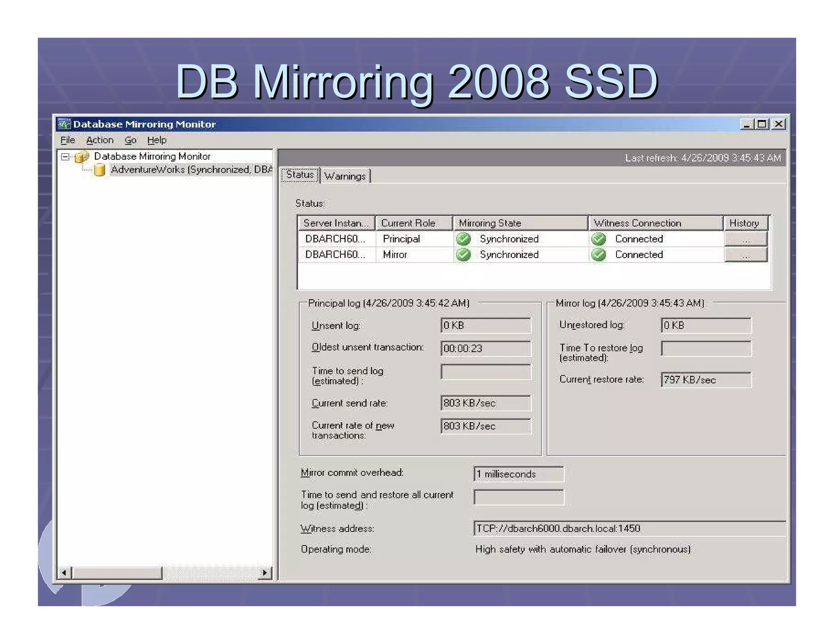The image size is (834, 644).
Task: Select the Database Mirroring Monitor root node
Action: (152, 156)
